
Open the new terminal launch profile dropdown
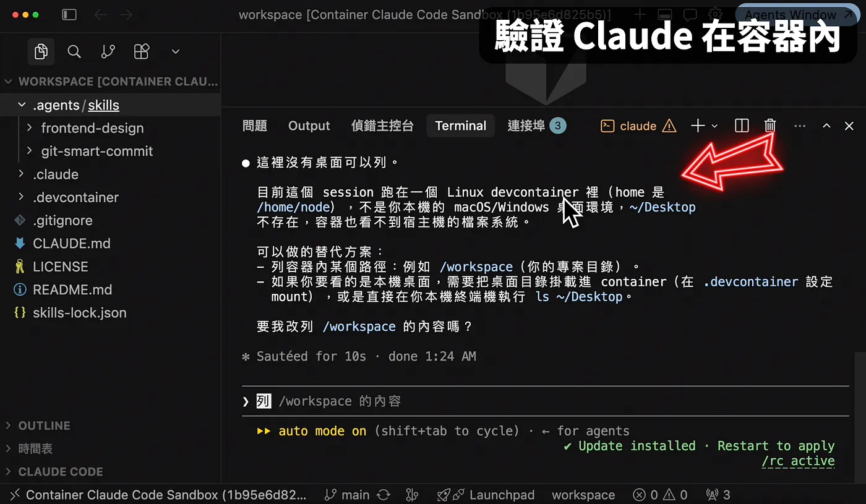point(714,126)
